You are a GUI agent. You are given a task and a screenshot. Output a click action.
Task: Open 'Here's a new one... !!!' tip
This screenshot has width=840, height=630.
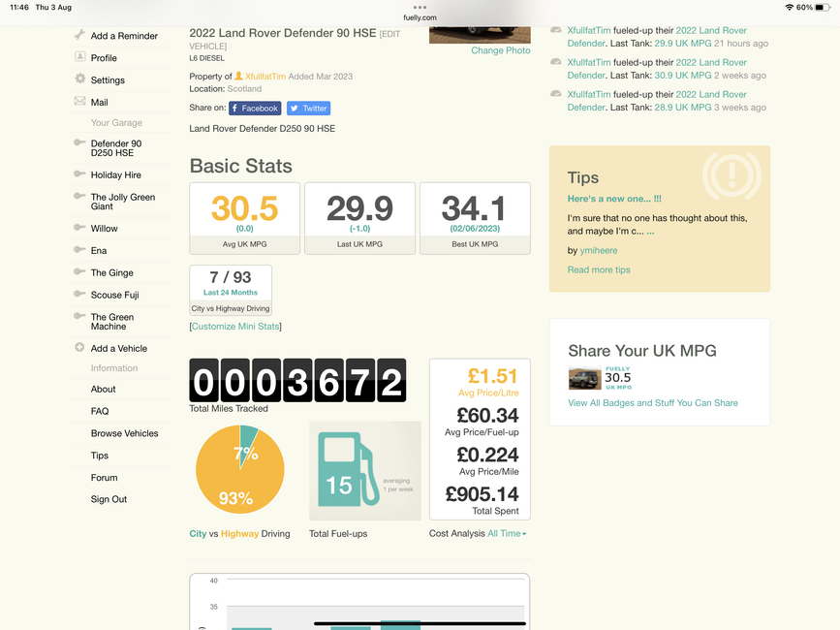point(614,199)
